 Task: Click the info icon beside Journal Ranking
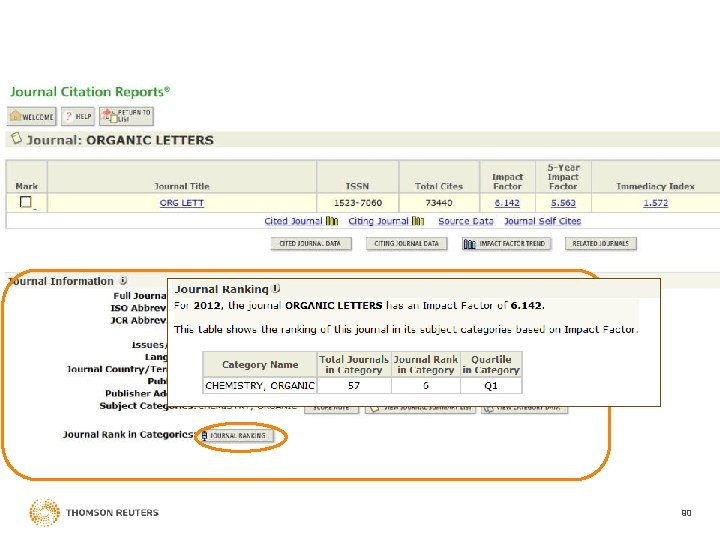click(276, 288)
